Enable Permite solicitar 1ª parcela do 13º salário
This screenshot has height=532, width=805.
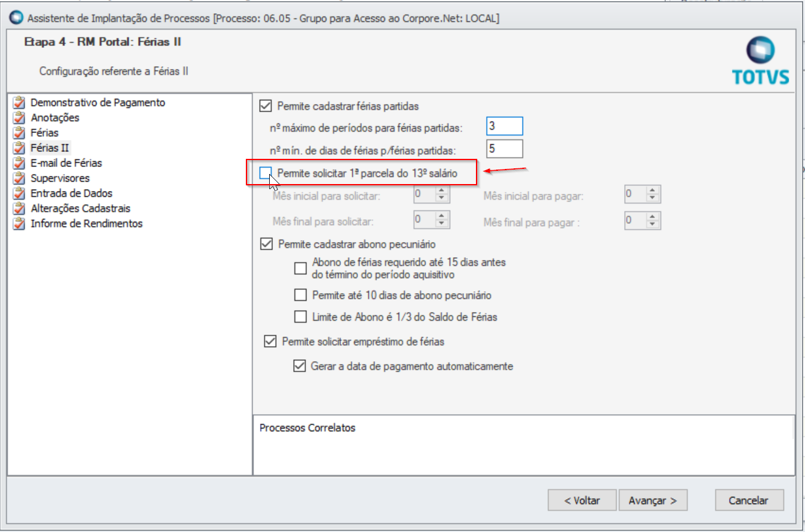coord(266,173)
